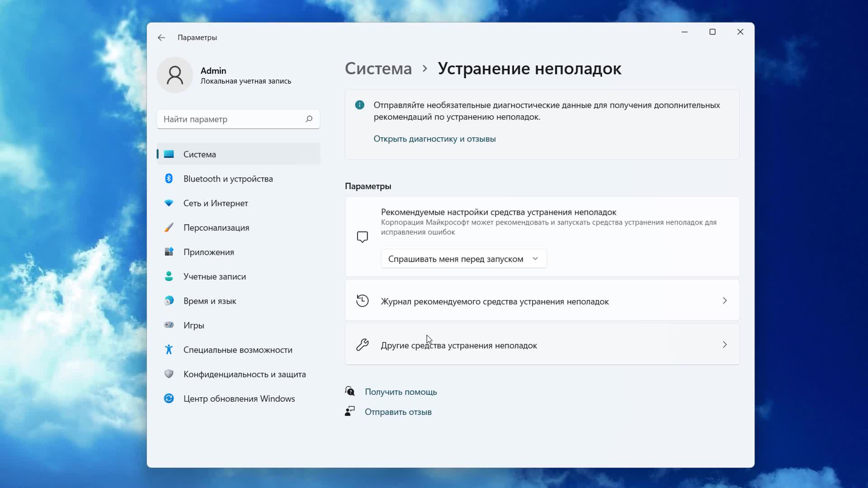This screenshot has width=868, height=488.
Task: Open Bluetooth и устройства section icon
Action: pyautogui.click(x=169, y=178)
